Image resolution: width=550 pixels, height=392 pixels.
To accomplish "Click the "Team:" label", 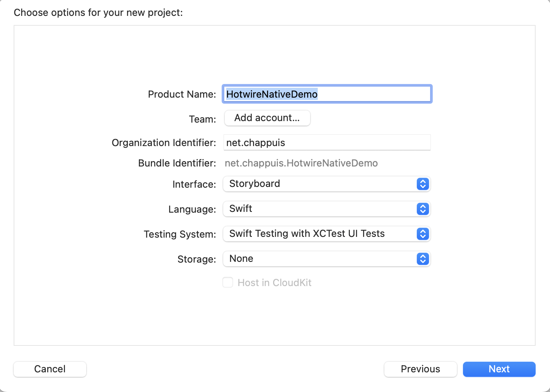I will coord(202,119).
